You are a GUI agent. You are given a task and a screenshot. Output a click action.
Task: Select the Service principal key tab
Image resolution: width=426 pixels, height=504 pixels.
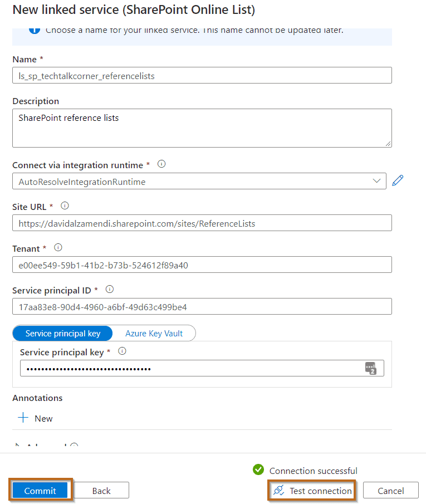point(63,334)
